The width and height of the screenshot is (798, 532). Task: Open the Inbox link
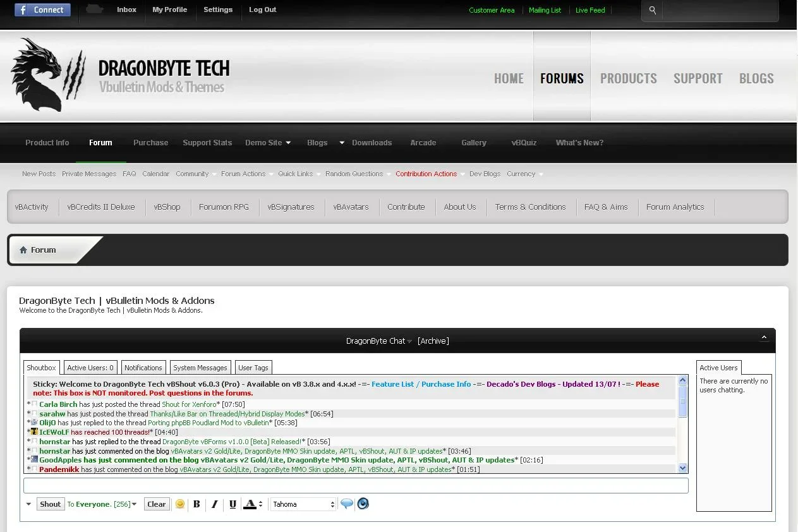coord(126,9)
